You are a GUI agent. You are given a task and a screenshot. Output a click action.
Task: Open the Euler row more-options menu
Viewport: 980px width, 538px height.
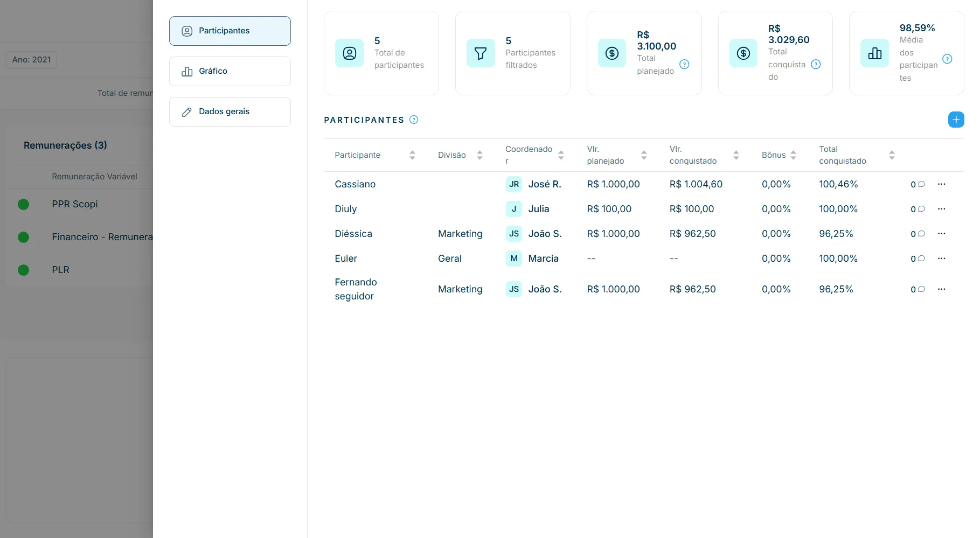tap(941, 258)
